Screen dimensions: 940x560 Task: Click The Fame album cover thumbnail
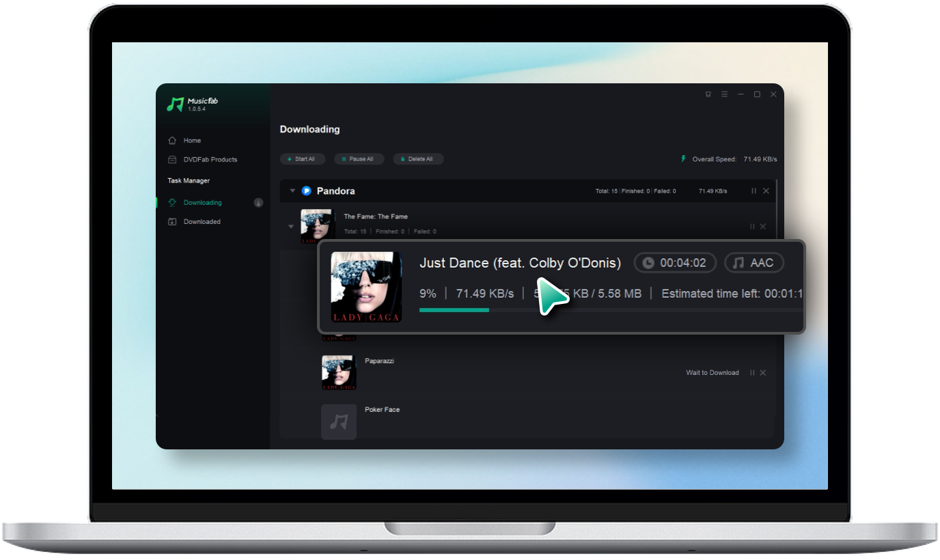coord(318,226)
